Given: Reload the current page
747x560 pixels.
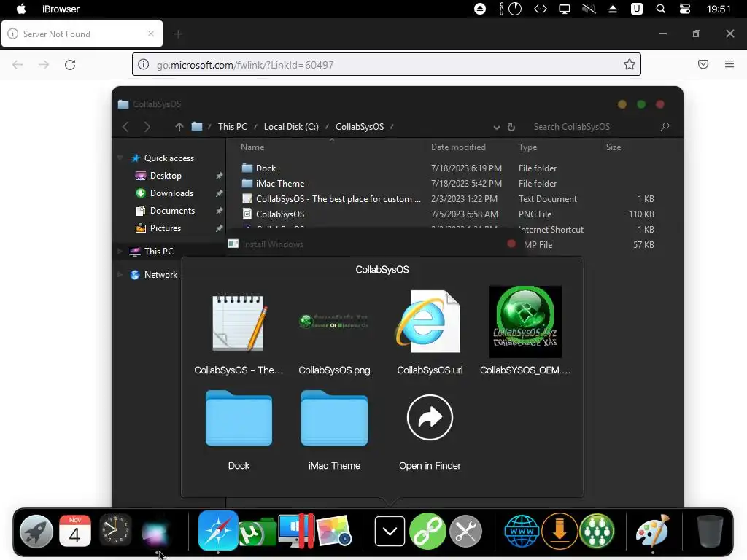Looking at the screenshot, I should pyautogui.click(x=70, y=65).
